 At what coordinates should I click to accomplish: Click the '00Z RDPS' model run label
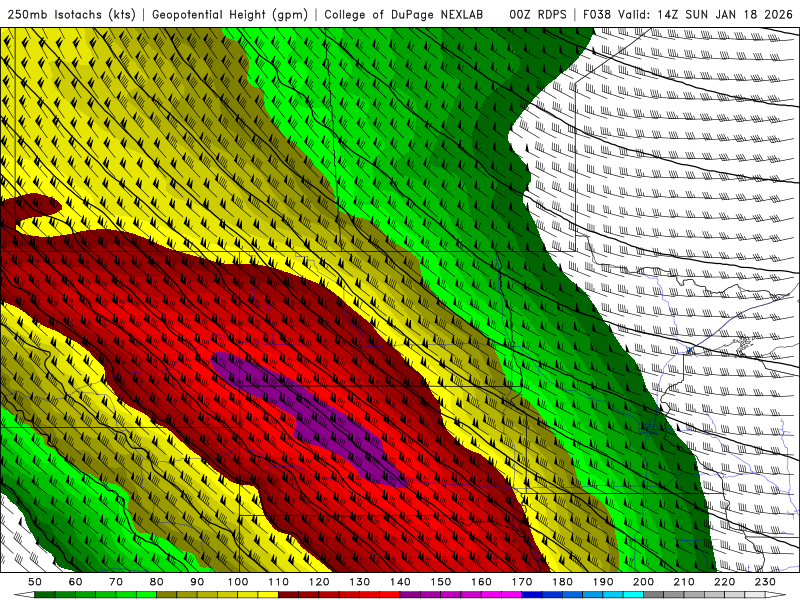[537, 15]
